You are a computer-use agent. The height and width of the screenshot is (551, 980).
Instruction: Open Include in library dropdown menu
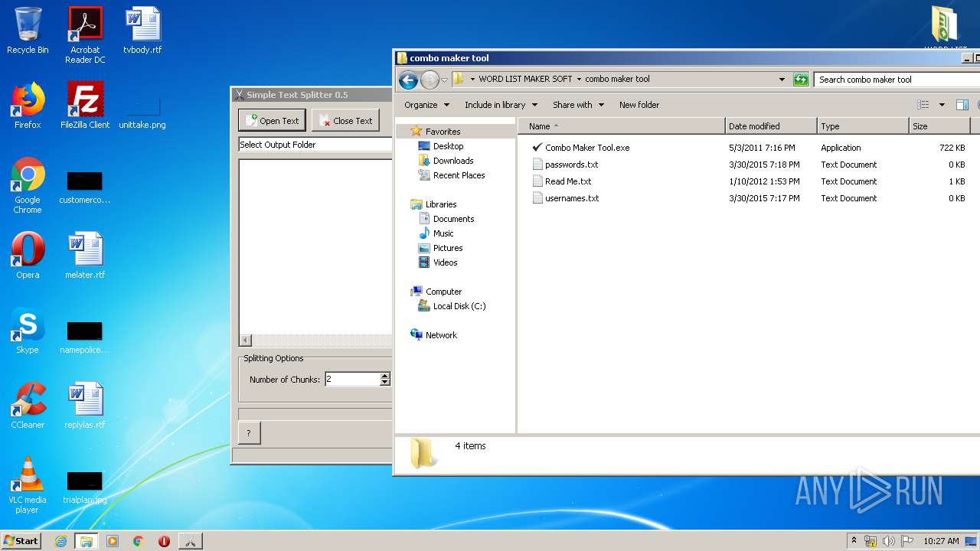click(501, 105)
